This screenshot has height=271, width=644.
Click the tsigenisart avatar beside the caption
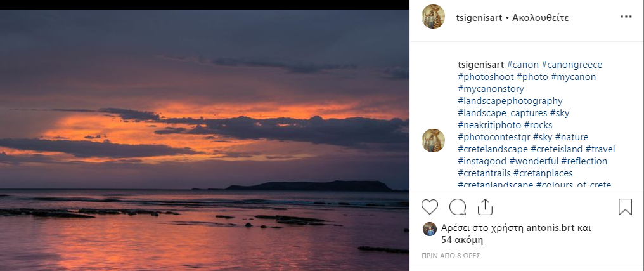[434, 140]
